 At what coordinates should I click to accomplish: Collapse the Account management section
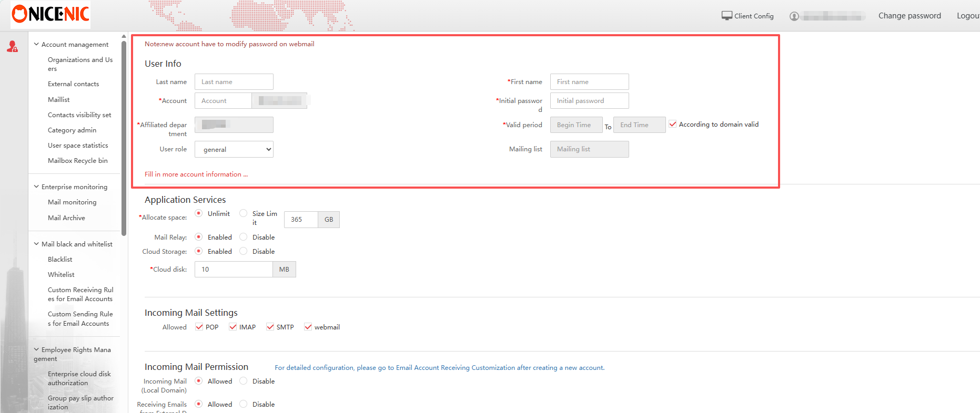pos(36,45)
